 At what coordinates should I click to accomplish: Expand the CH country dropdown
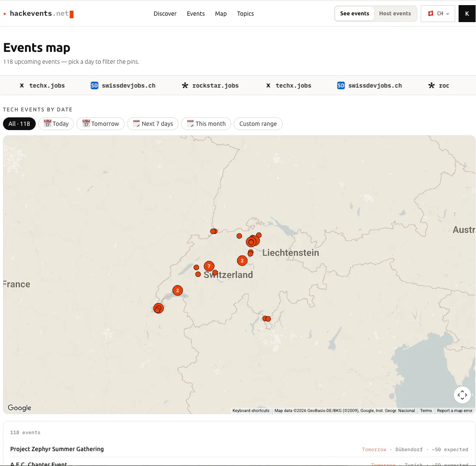click(x=438, y=14)
